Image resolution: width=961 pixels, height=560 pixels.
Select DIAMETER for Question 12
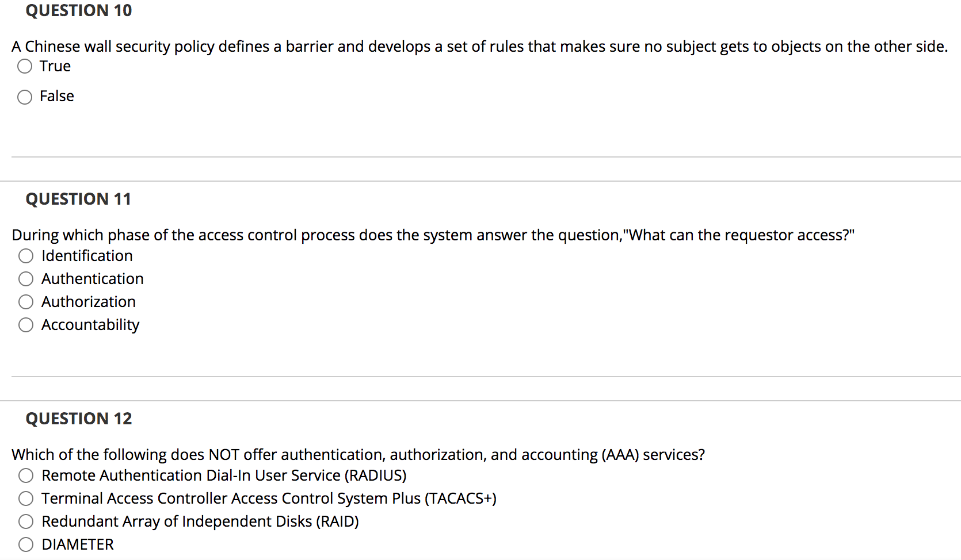(x=26, y=544)
